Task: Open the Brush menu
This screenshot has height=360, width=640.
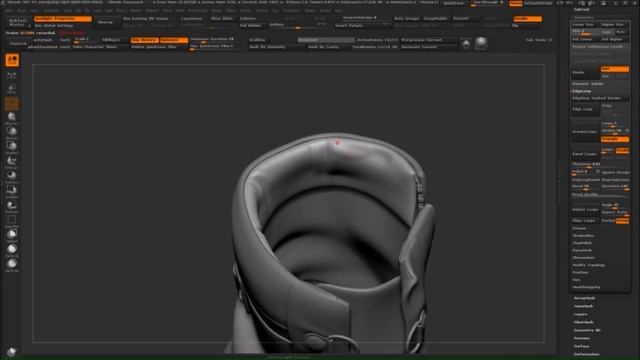Action: pos(22,11)
